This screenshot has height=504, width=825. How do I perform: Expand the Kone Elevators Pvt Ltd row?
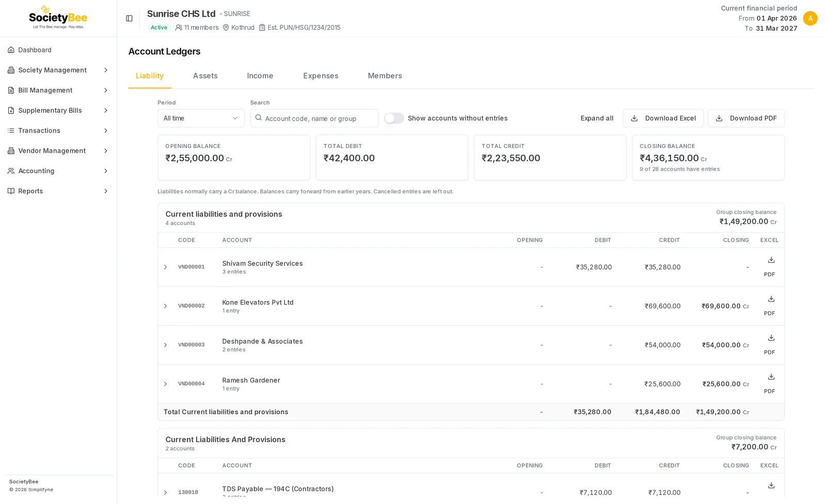coord(166,306)
